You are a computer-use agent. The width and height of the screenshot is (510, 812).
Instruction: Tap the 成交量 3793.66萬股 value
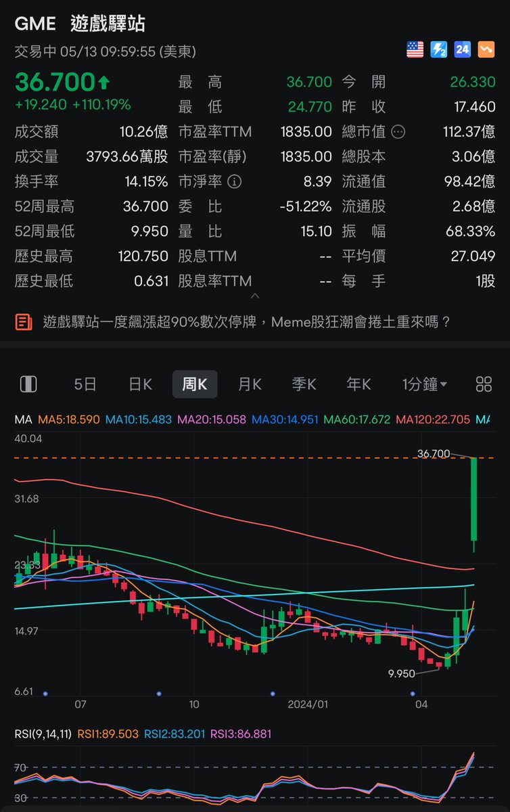click(127, 157)
